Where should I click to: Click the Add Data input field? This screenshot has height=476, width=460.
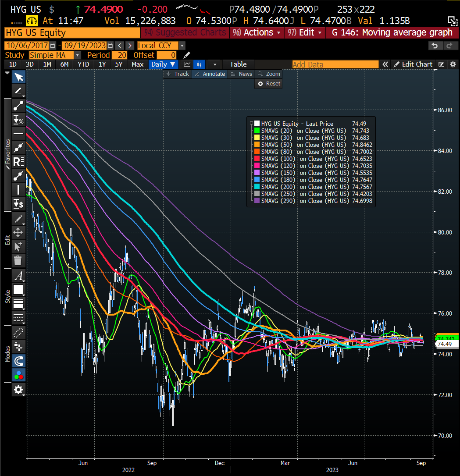(x=335, y=64)
